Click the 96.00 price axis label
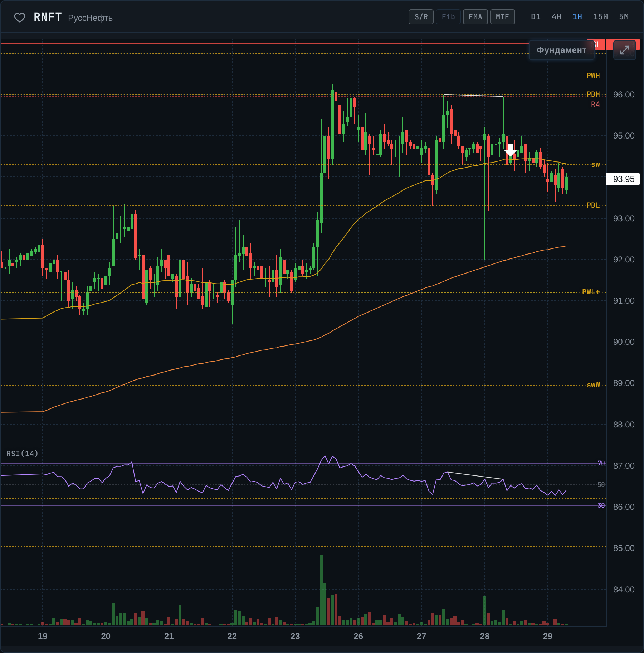This screenshot has width=644, height=653. (x=624, y=95)
